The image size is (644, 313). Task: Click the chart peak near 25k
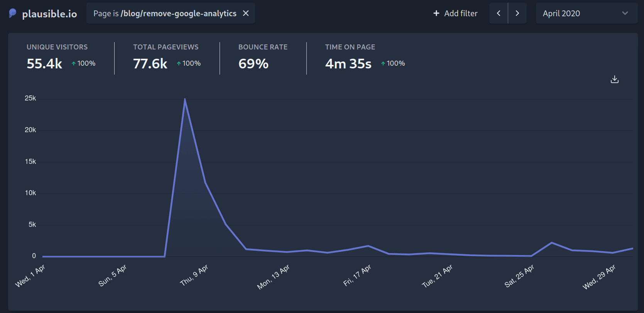tap(185, 99)
